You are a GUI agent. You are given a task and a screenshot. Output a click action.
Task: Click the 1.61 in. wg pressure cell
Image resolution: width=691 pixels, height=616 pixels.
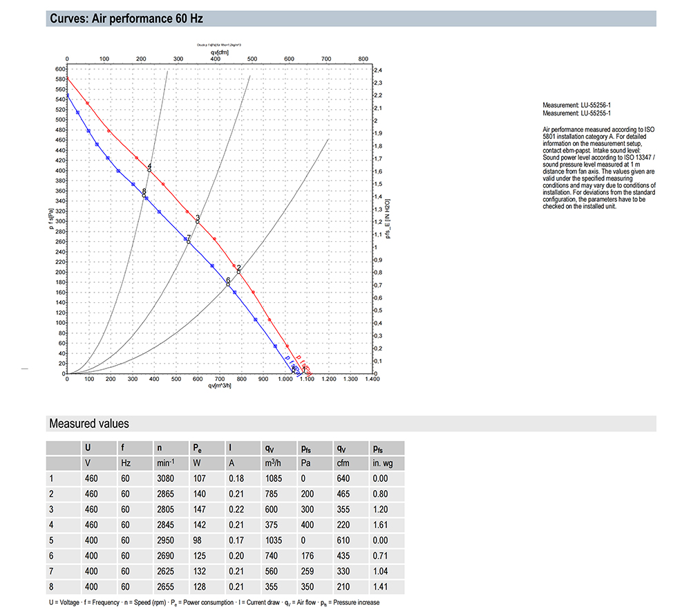point(379,525)
